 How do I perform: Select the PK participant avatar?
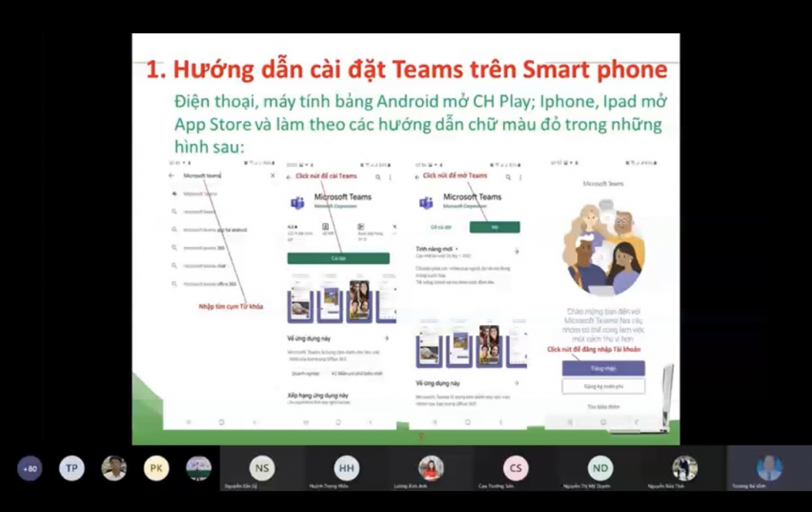(156, 468)
